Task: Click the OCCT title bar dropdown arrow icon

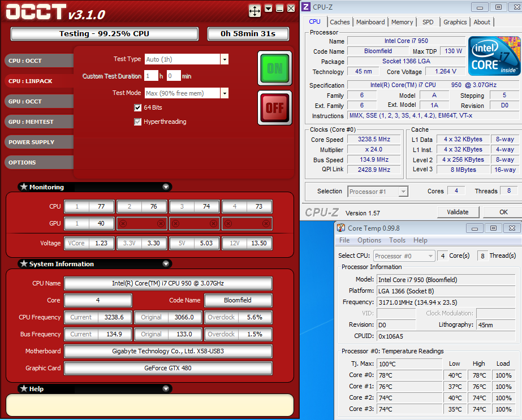Action: pyautogui.click(x=268, y=8)
